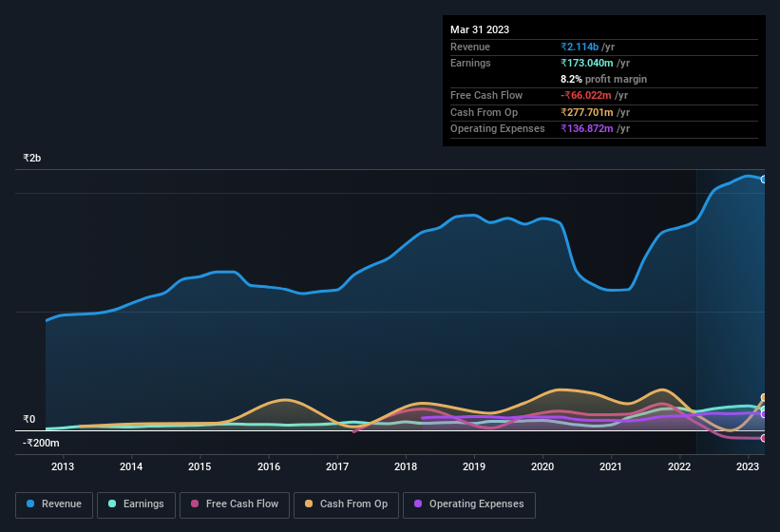Toggle the Operating Expenses legend button
This screenshot has width=780, height=532.
point(469,504)
